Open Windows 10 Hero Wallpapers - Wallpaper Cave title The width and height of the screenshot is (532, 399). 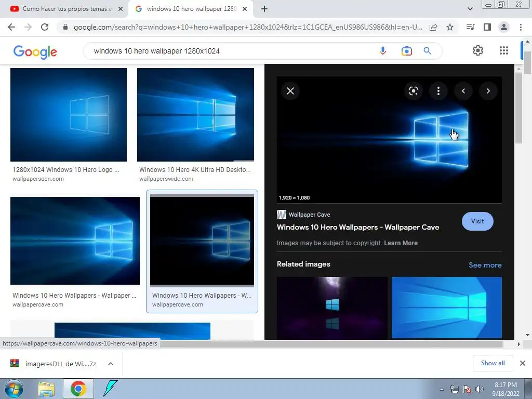click(357, 227)
